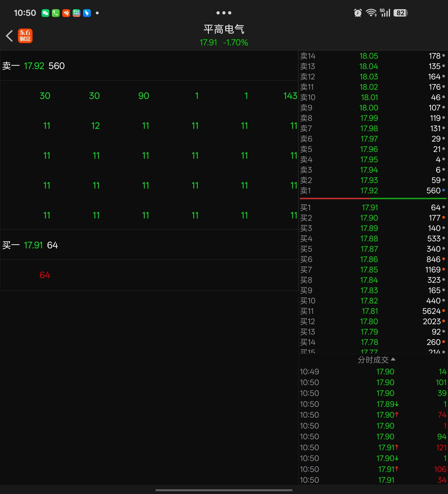Tap the 143 sell queue entry
This screenshot has width=448, height=494.
tap(290, 96)
